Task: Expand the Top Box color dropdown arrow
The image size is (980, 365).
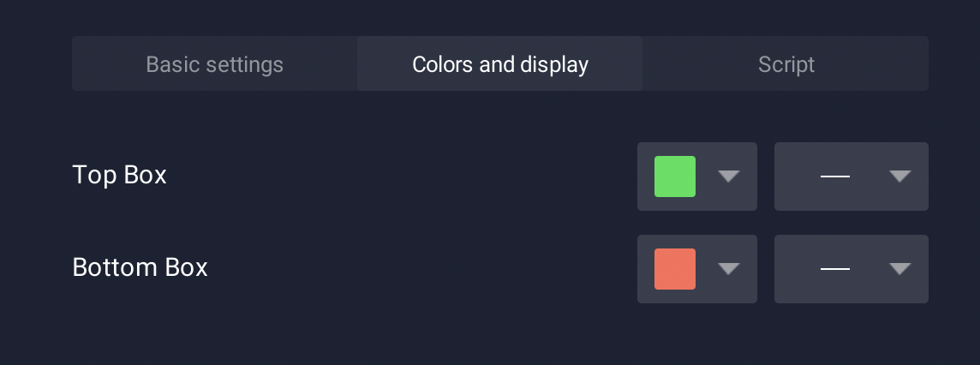Action: [729, 177]
